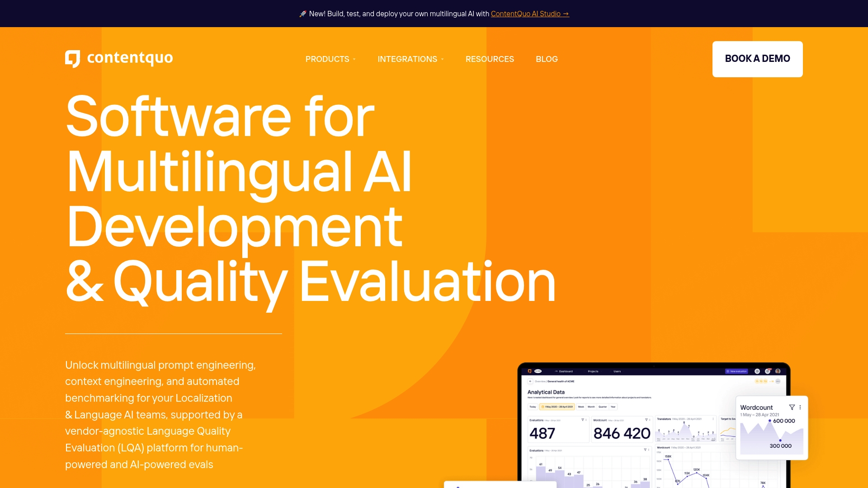The image size is (868, 488).
Task: Click the 600 000 data point label
Action: point(784,421)
